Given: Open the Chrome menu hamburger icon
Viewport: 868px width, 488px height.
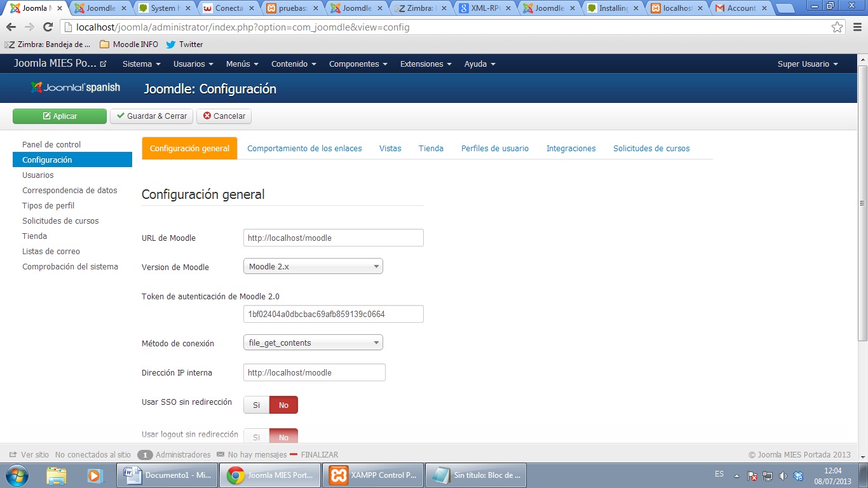Looking at the screenshot, I should [x=855, y=27].
